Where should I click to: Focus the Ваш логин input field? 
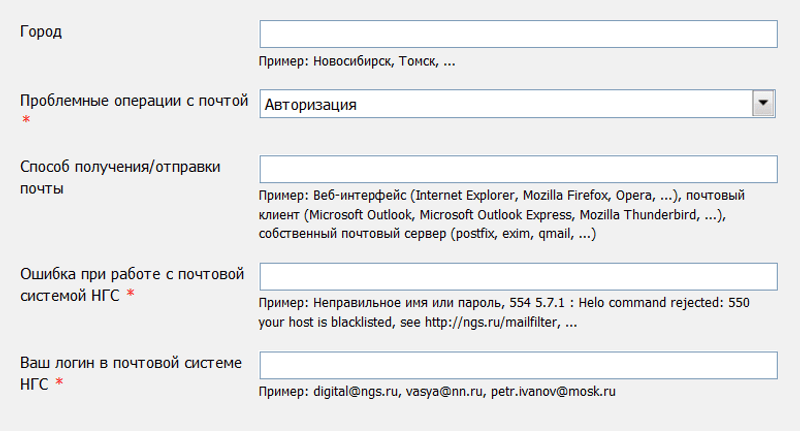[x=518, y=365]
